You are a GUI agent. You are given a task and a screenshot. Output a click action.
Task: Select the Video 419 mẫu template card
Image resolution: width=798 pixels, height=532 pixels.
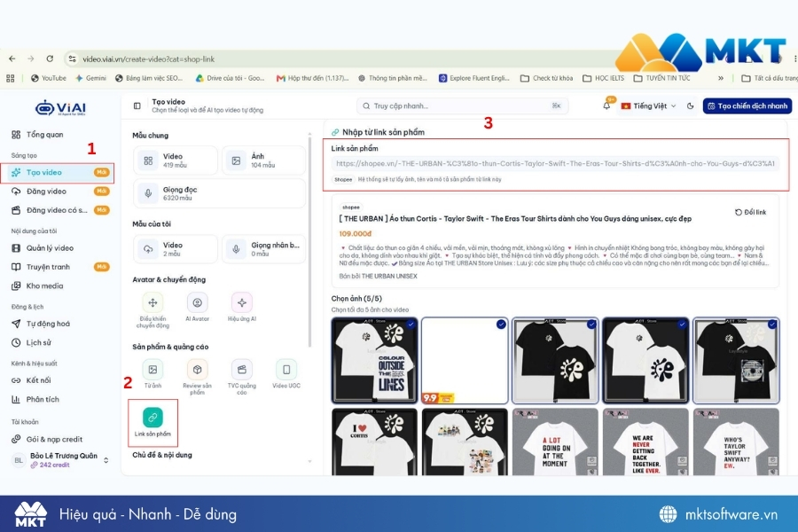(176, 160)
